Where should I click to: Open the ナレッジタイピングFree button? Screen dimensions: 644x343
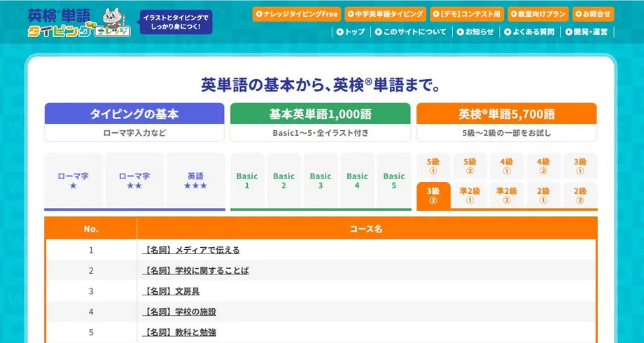click(297, 14)
